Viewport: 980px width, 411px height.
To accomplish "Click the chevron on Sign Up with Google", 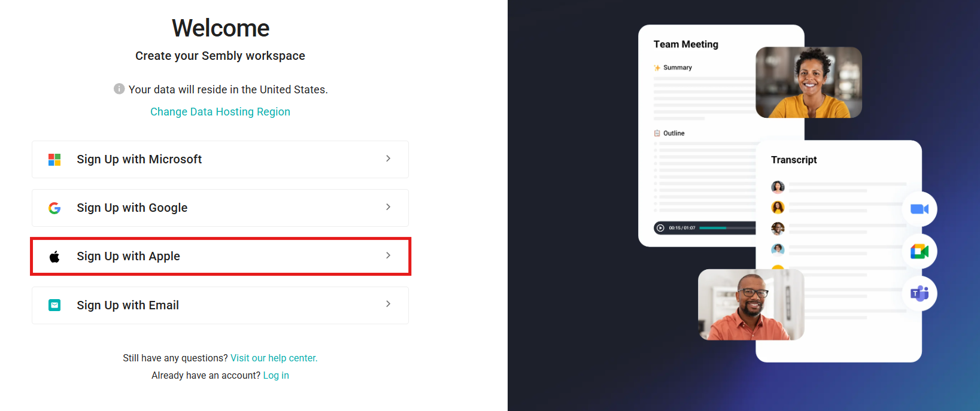I will point(388,207).
